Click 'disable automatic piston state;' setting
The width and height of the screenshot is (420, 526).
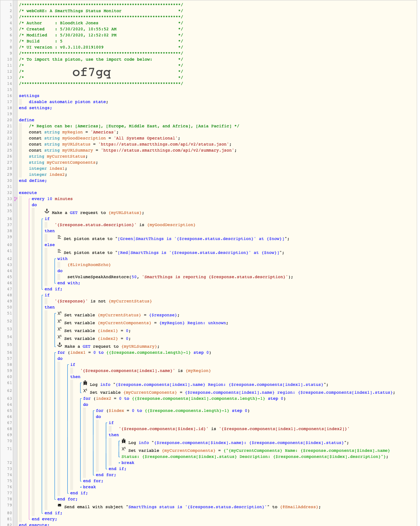pyautogui.click(x=68, y=102)
